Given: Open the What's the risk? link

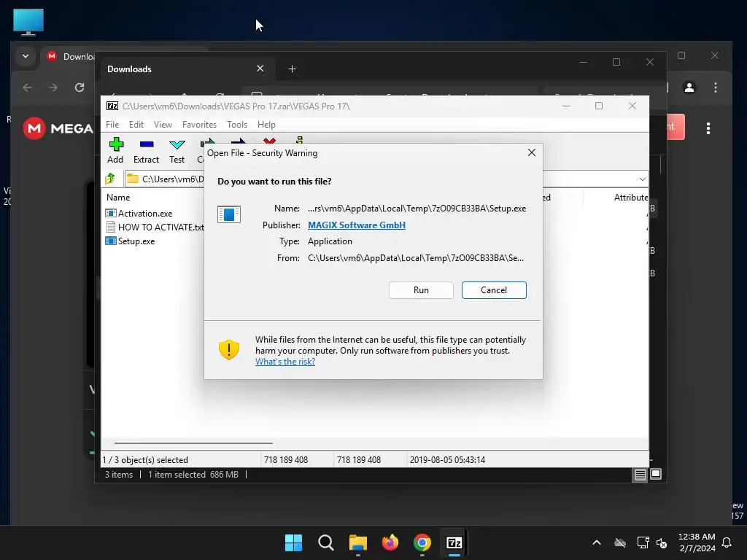Looking at the screenshot, I should tap(285, 362).
